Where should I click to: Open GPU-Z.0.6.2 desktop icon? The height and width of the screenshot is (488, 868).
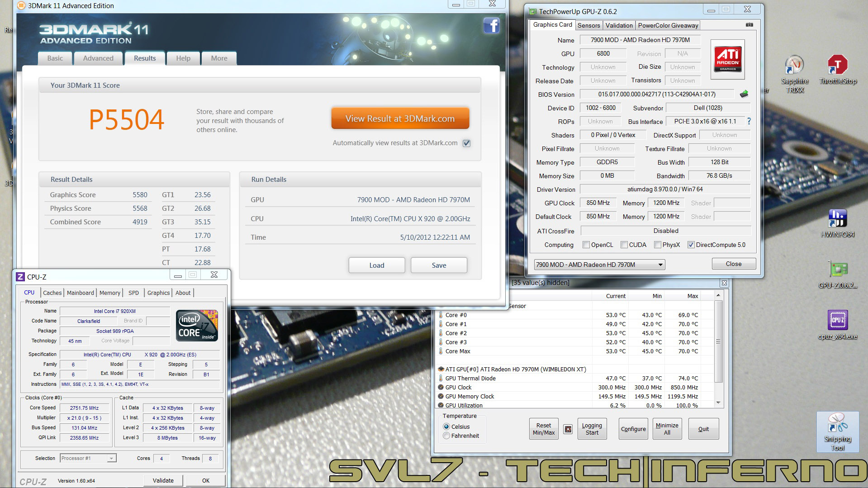click(838, 275)
